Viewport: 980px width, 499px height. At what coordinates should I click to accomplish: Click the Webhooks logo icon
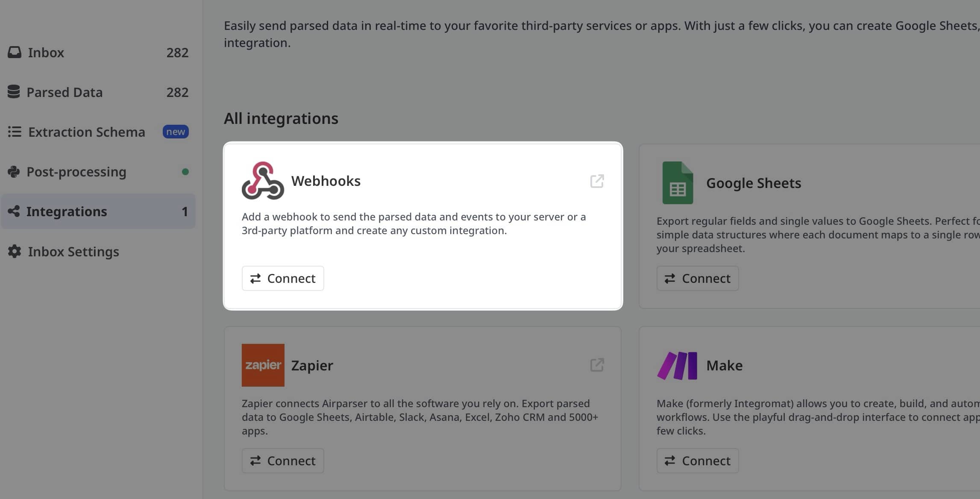point(262,181)
